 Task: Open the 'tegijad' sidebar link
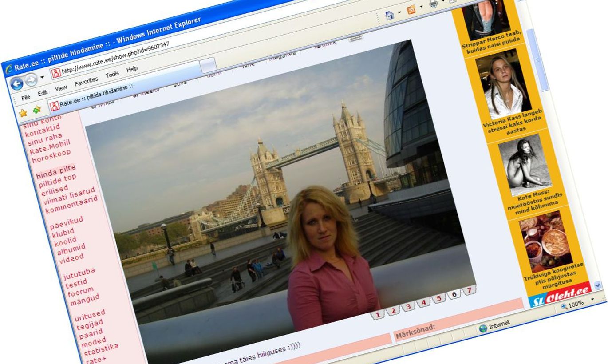pyautogui.click(x=90, y=325)
